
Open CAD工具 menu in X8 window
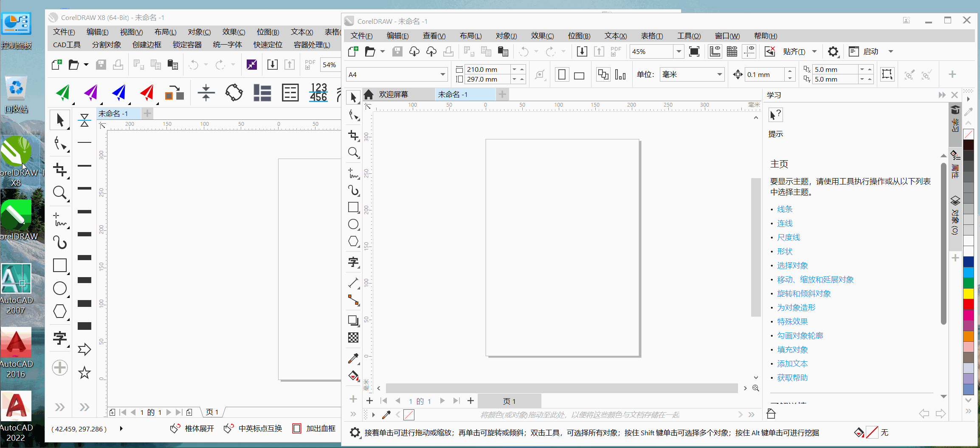67,45
